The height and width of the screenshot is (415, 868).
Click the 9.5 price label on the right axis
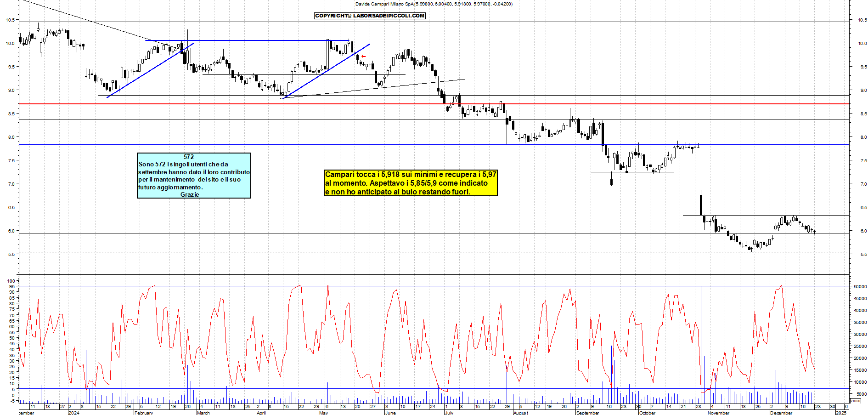(863, 67)
